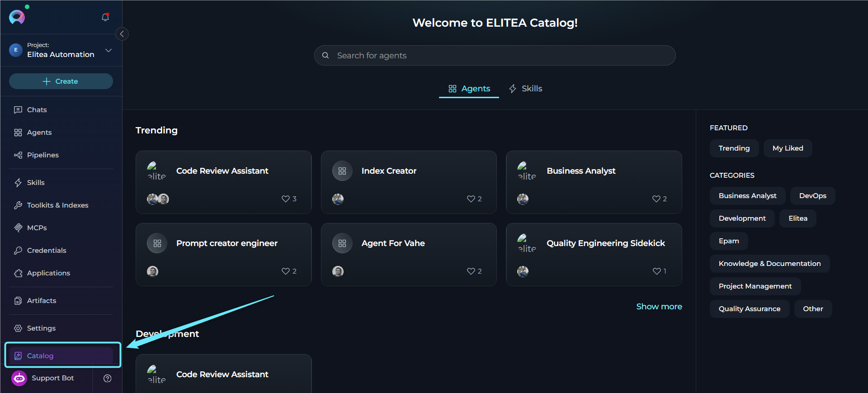Filter by Business Analyst category
This screenshot has height=393, width=868.
tap(748, 196)
